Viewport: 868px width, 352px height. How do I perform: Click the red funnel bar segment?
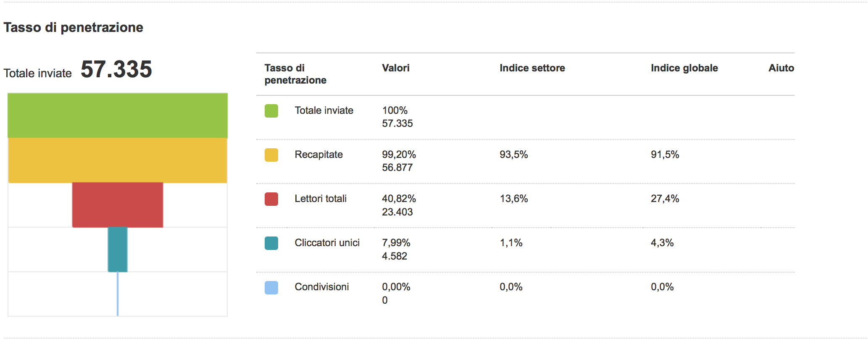[x=118, y=205]
